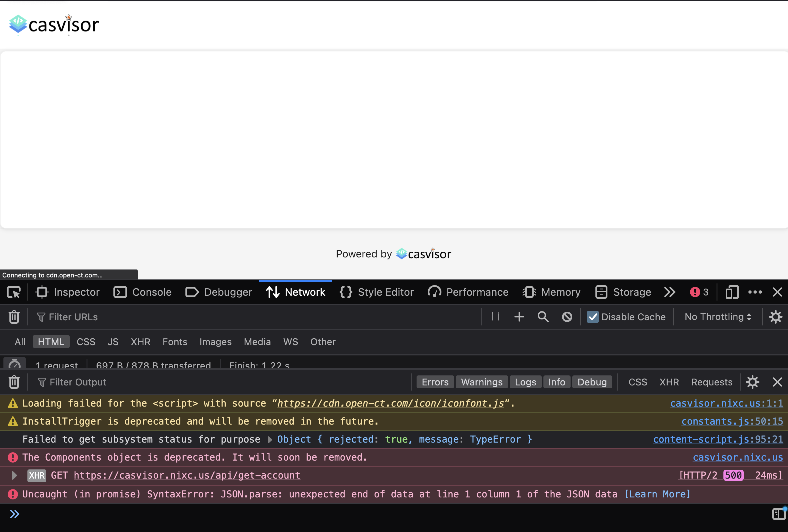Show more DevTools tabs chevron
This screenshot has width=788, height=532.
[670, 292]
